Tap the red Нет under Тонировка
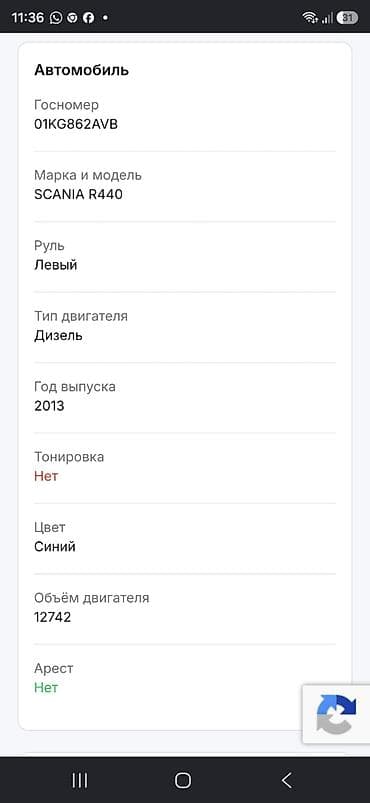 [x=46, y=476]
